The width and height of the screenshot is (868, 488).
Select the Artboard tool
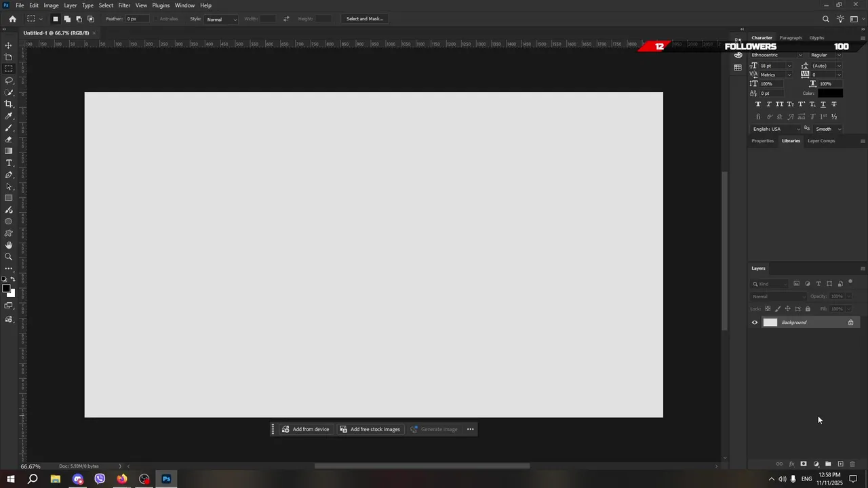9,57
